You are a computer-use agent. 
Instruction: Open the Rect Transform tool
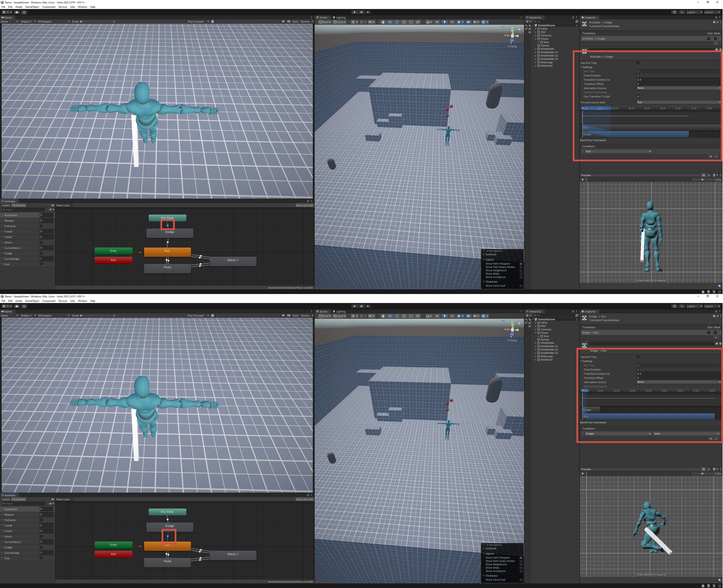pyautogui.click(x=411, y=22)
